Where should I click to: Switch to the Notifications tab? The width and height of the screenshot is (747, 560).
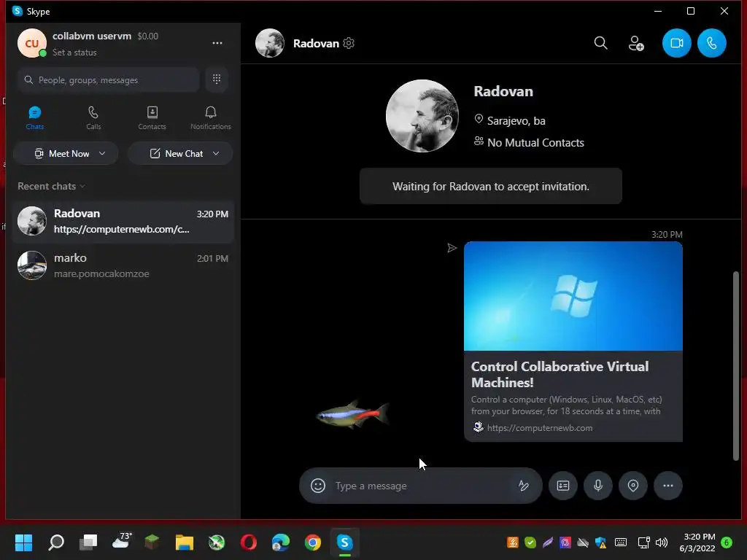click(211, 117)
